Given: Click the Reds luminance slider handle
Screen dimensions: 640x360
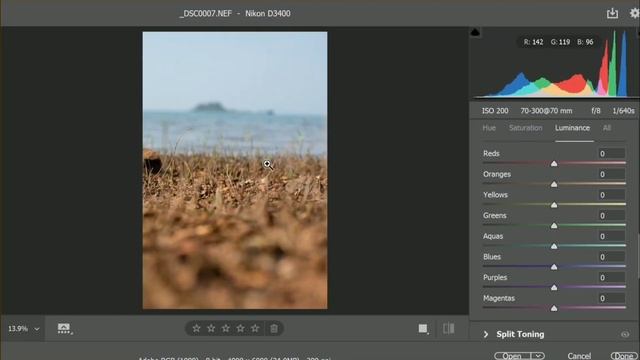Looking at the screenshot, I should coord(554,164).
